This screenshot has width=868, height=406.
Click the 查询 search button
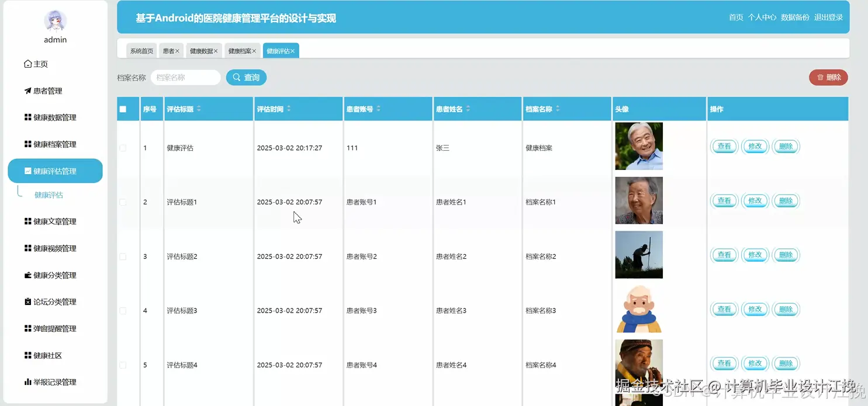pyautogui.click(x=247, y=78)
